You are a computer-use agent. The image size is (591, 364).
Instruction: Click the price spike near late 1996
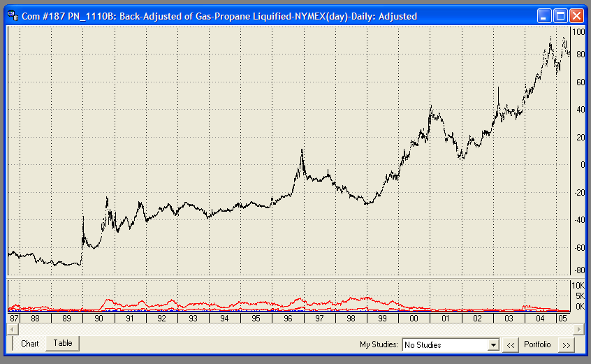(302, 152)
